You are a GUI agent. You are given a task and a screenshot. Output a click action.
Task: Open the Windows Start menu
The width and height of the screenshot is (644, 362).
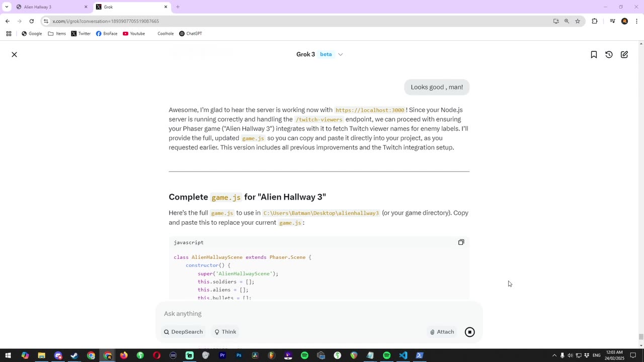[x=8, y=355]
